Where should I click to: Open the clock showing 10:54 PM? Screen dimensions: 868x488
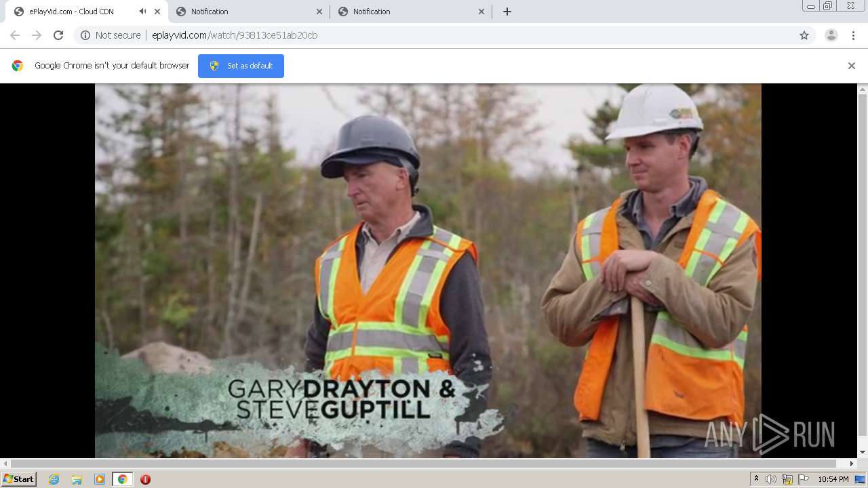coord(833,479)
